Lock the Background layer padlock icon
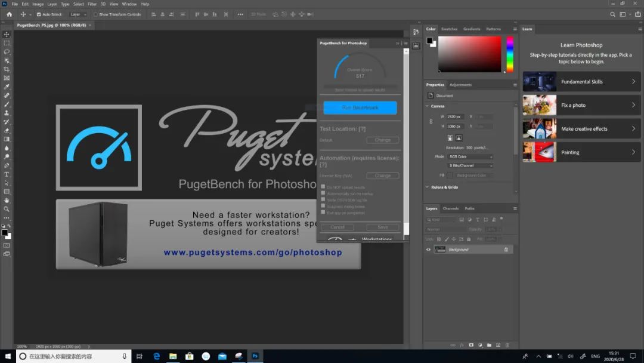This screenshot has width=644, height=363. tap(506, 250)
